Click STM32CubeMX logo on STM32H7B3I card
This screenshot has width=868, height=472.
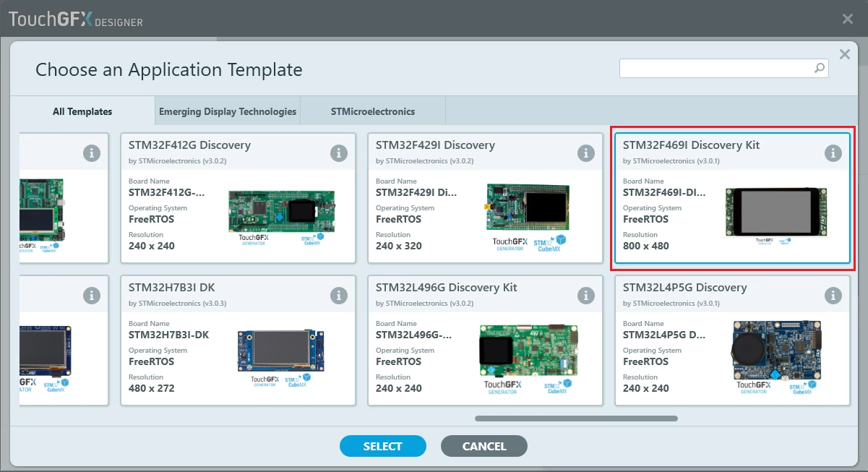297,382
